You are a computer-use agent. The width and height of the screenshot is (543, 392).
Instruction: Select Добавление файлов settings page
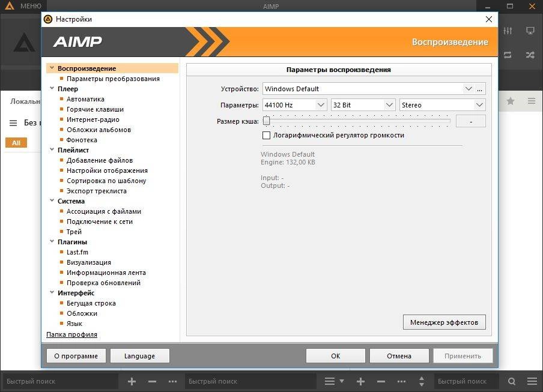coord(100,160)
